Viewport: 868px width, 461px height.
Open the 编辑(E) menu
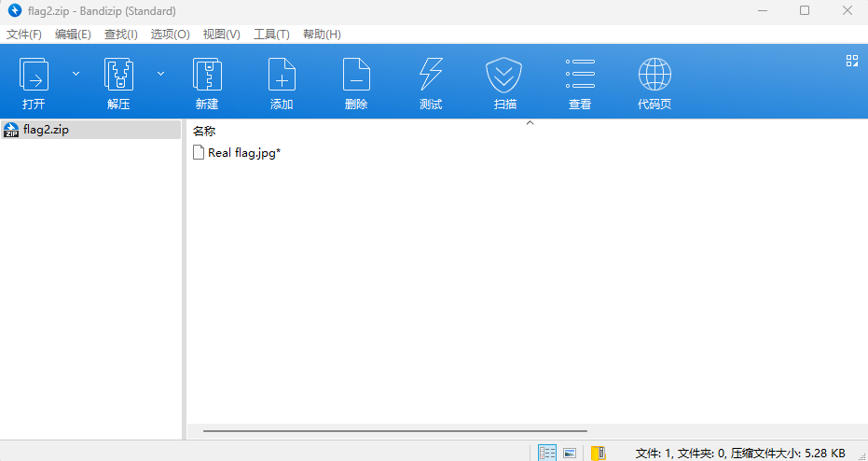(x=73, y=35)
